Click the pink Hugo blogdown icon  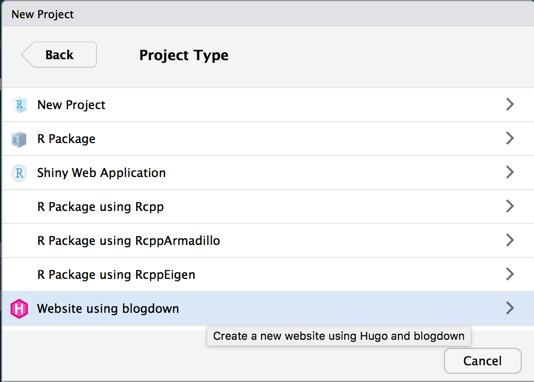(x=19, y=309)
